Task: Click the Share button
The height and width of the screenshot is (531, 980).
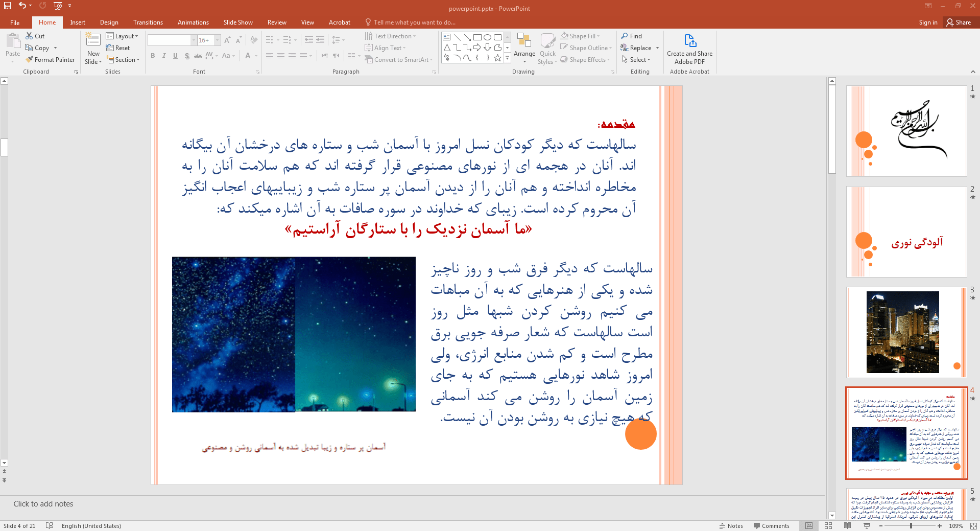Action: [x=959, y=22]
